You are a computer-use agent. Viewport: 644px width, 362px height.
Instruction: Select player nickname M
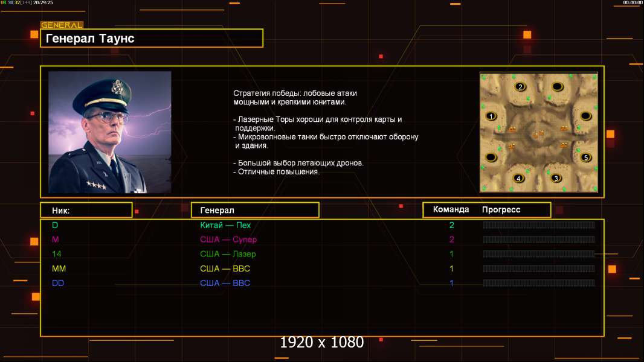56,240
